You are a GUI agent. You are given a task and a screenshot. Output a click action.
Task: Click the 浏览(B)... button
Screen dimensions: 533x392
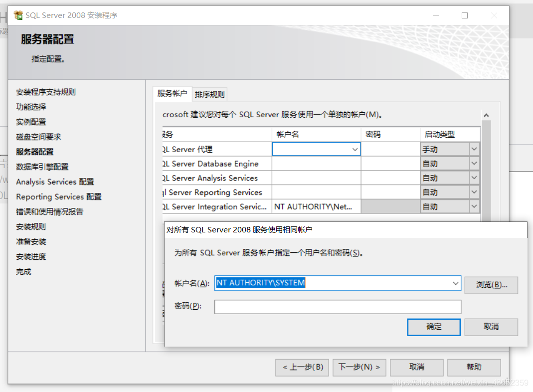tap(491, 285)
